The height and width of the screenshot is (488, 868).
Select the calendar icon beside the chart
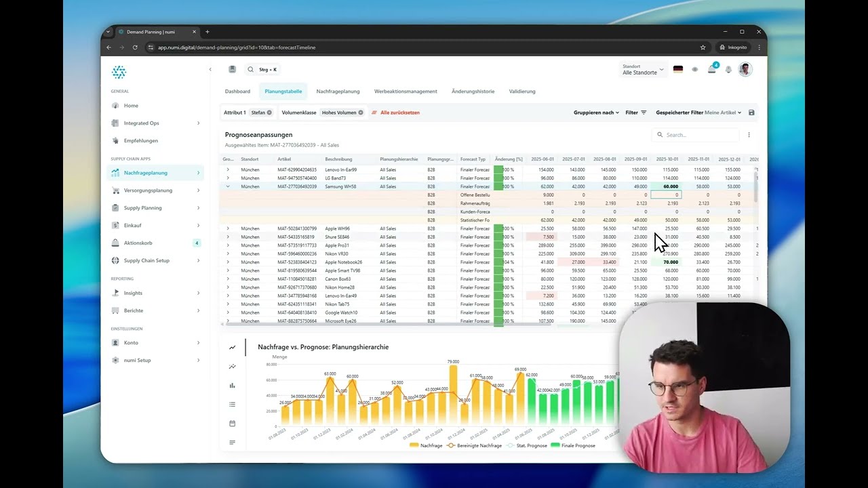pos(232,423)
